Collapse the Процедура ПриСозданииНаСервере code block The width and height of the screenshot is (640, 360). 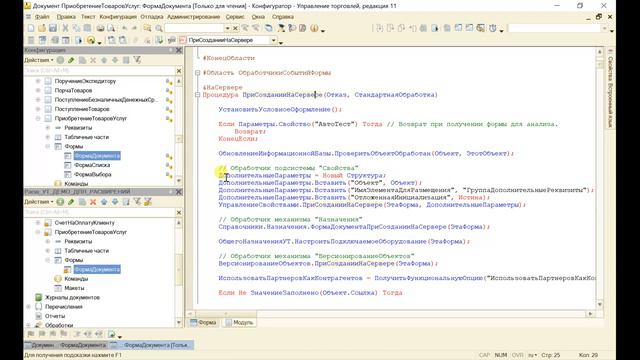click(x=198, y=95)
